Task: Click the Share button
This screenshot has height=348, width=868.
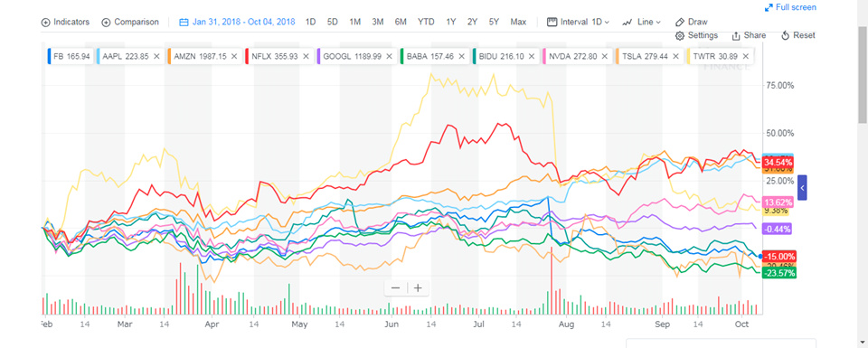Action: tap(749, 35)
